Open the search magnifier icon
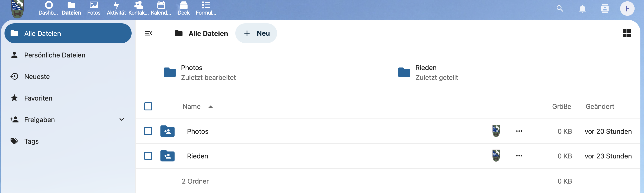644x193 pixels. [560, 9]
